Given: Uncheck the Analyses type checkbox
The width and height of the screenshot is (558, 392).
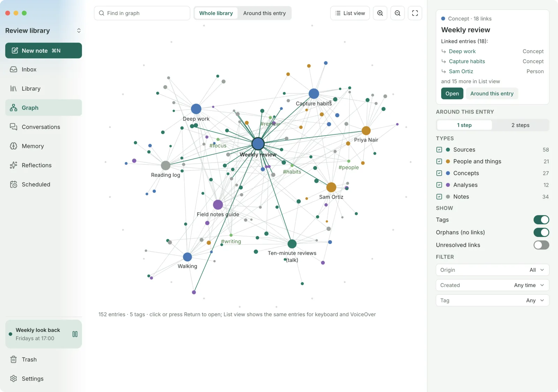Looking at the screenshot, I should pos(439,185).
